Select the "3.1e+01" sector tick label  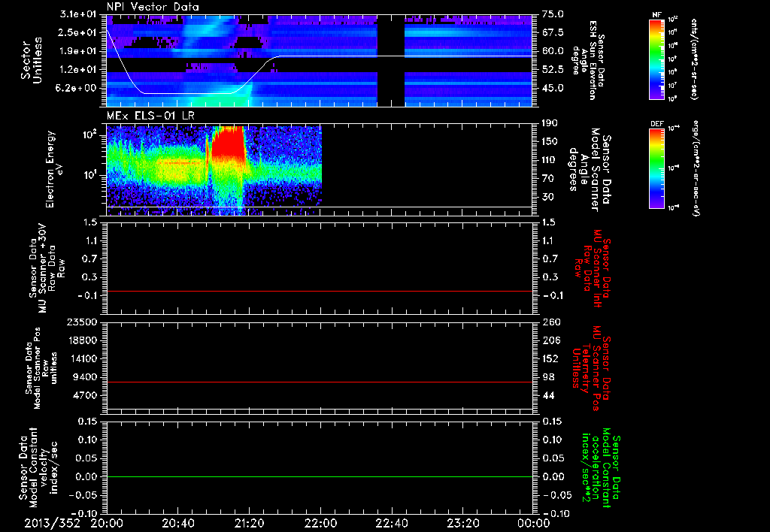tap(77, 14)
